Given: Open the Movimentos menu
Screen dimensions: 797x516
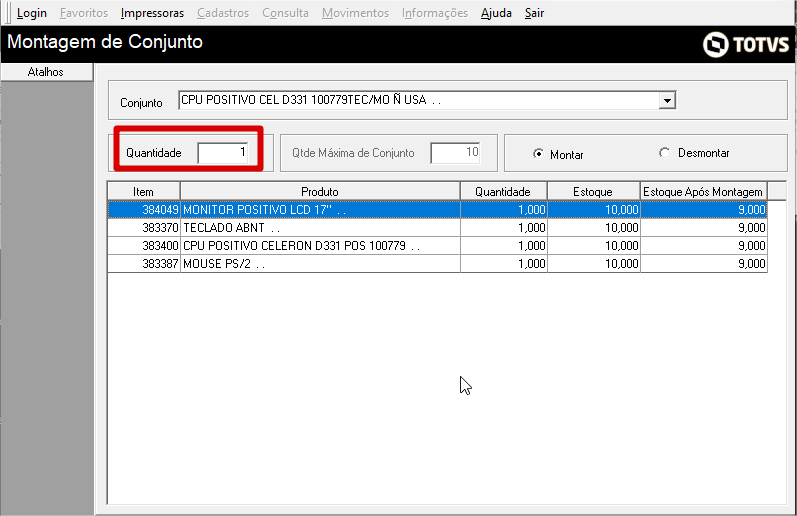Looking at the screenshot, I should [355, 13].
